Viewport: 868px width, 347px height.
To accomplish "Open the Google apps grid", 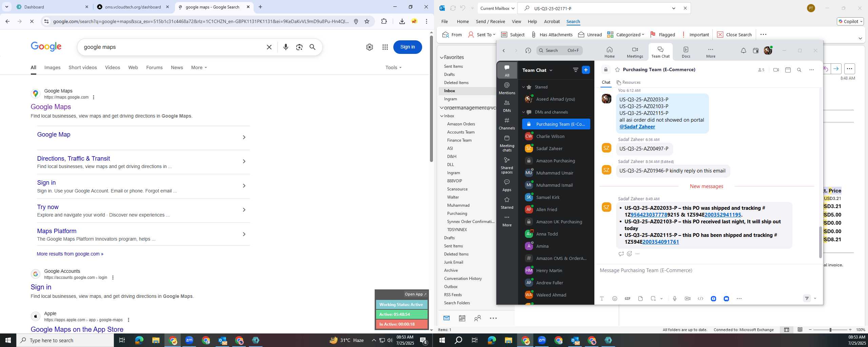I will click(x=385, y=47).
